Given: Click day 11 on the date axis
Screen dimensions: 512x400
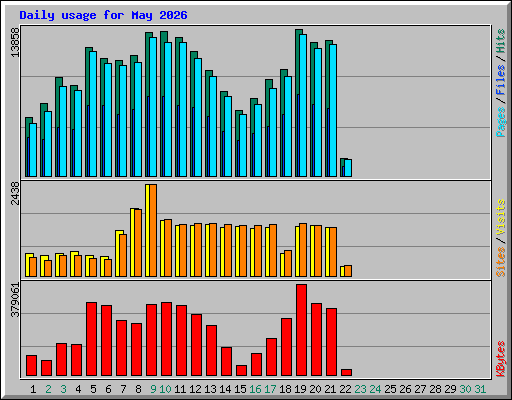Looking at the screenshot, I should coord(180,389).
